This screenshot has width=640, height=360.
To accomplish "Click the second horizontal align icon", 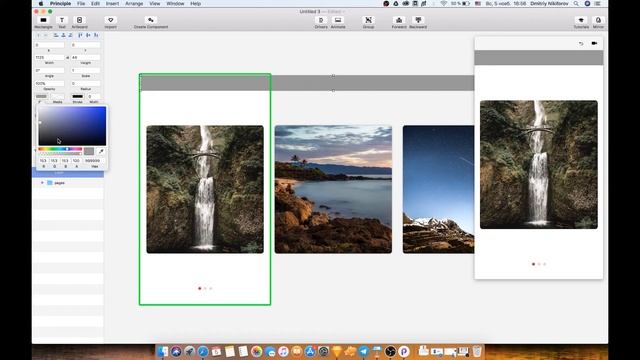I will (63, 36).
